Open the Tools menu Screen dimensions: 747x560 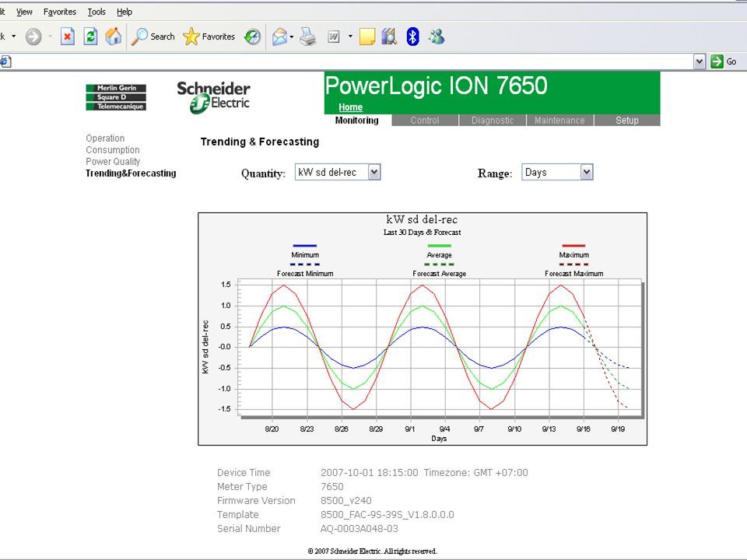tap(96, 12)
